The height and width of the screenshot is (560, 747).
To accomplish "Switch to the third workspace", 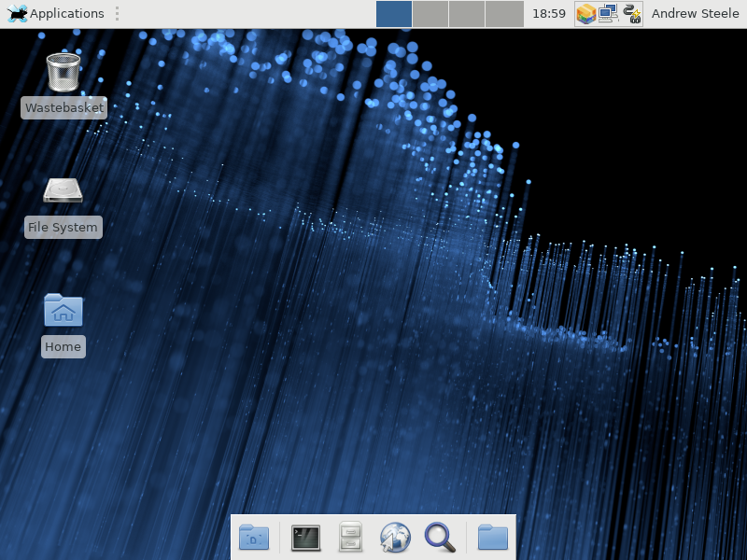I will click(467, 14).
